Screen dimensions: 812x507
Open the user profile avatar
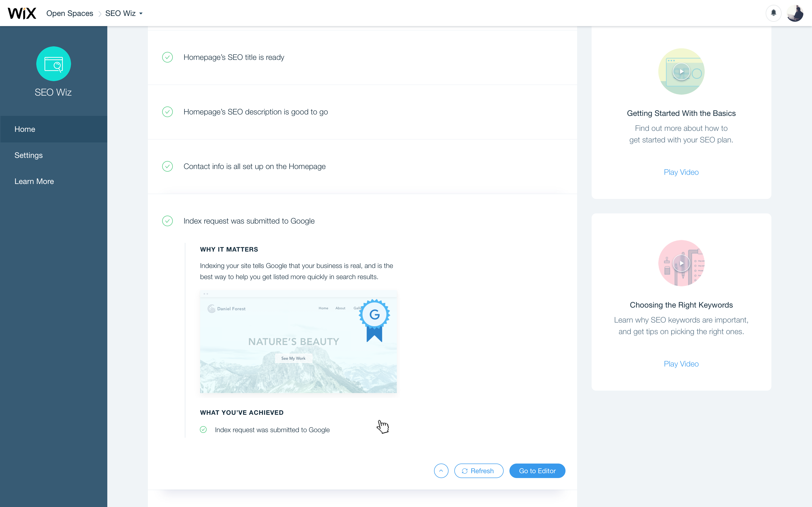tap(795, 13)
